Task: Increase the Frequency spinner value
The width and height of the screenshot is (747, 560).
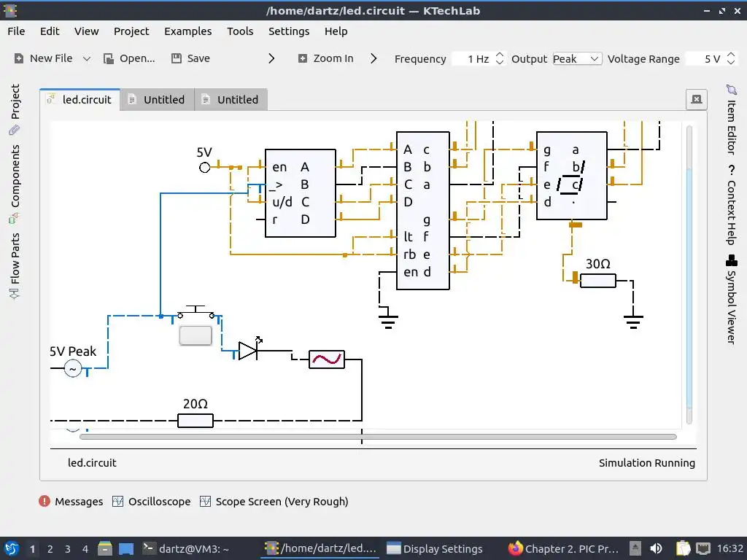Action: 499,55
